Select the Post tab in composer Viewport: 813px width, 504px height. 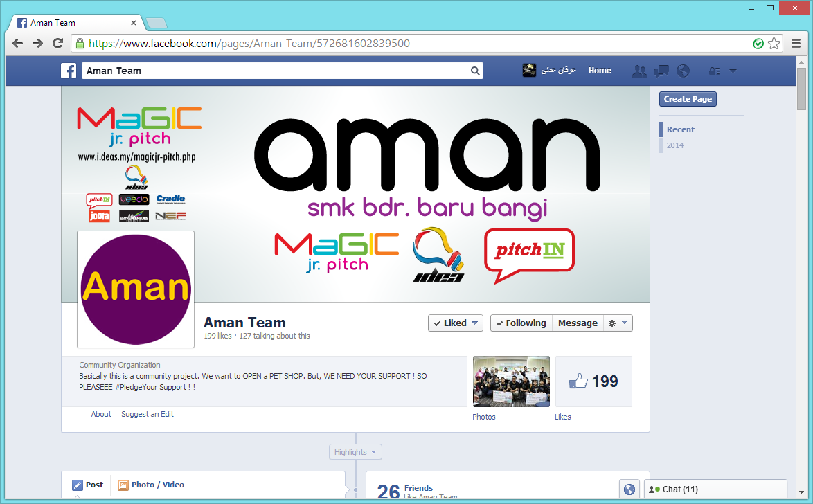[88, 485]
